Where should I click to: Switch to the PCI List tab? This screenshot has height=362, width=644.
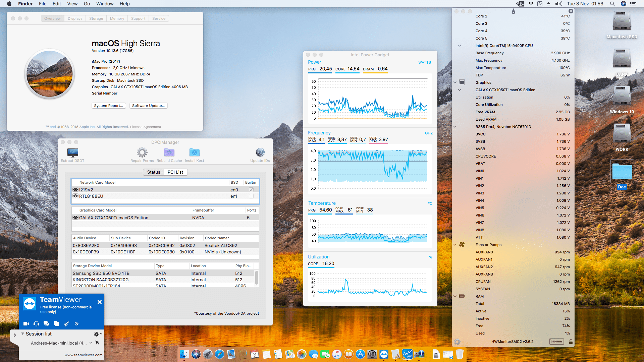coord(175,172)
